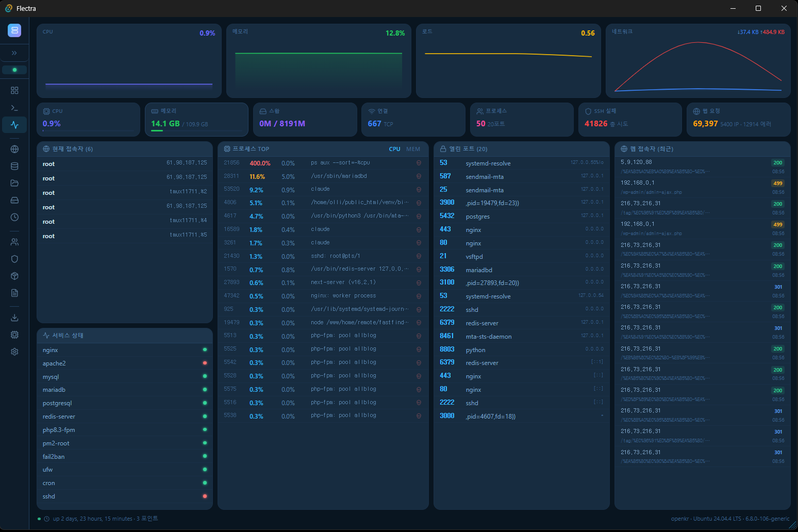
Task: Select the CPU tab in process TOP panel
Action: [x=394, y=149]
